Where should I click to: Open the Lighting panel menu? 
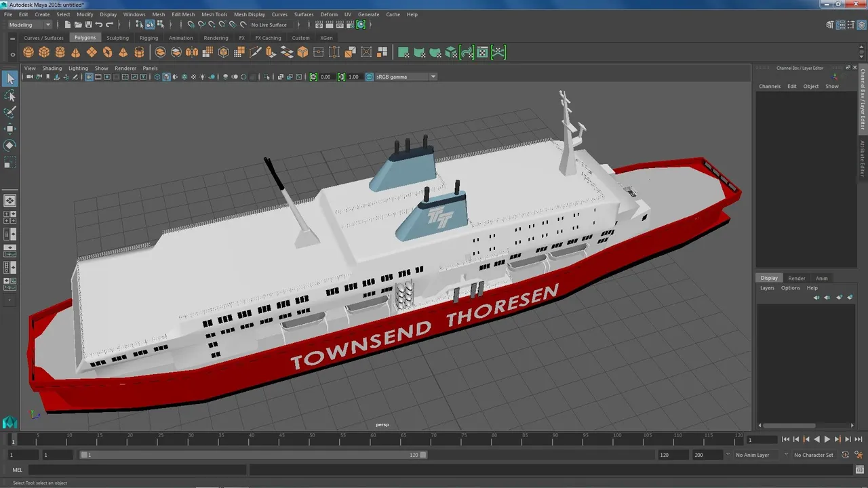point(78,68)
